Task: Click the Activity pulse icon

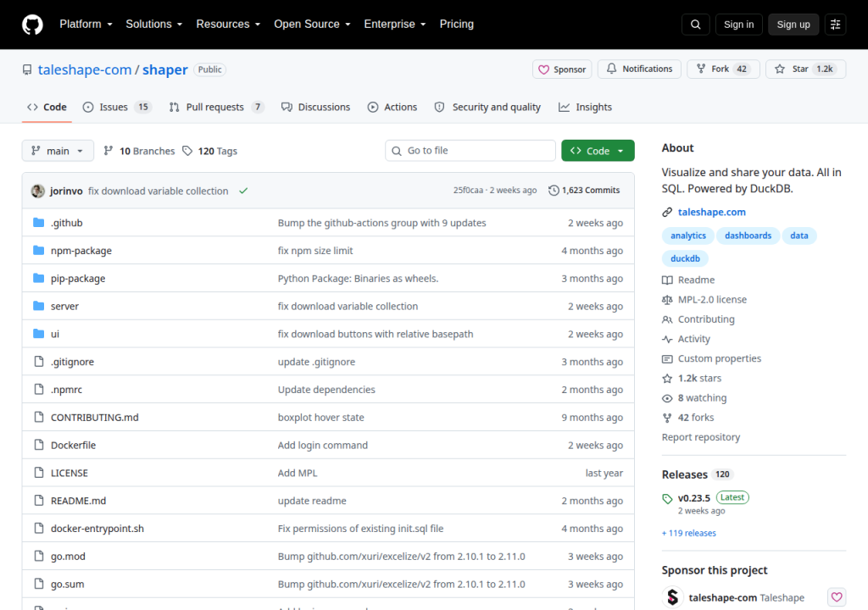Action: pyautogui.click(x=667, y=339)
